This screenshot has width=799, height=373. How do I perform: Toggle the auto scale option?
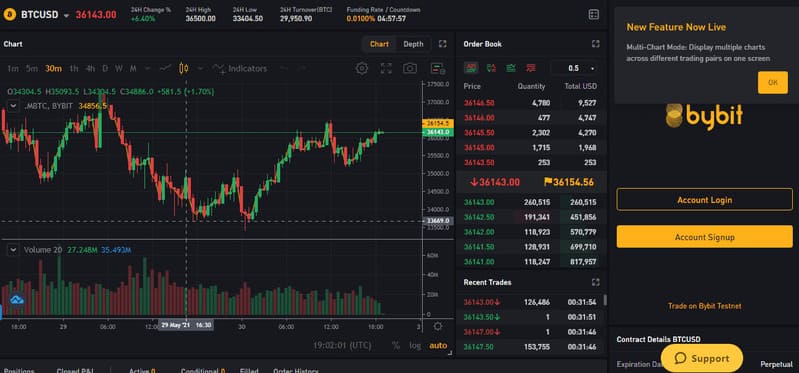(x=438, y=345)
